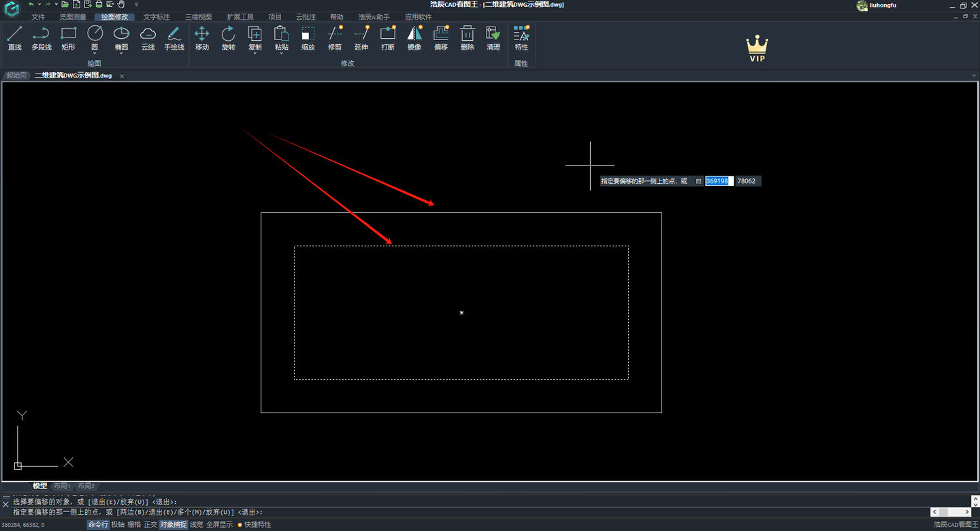Toggle 正交 ortho mode in status bar
The image size is (980, 531).
coord(150,525)
